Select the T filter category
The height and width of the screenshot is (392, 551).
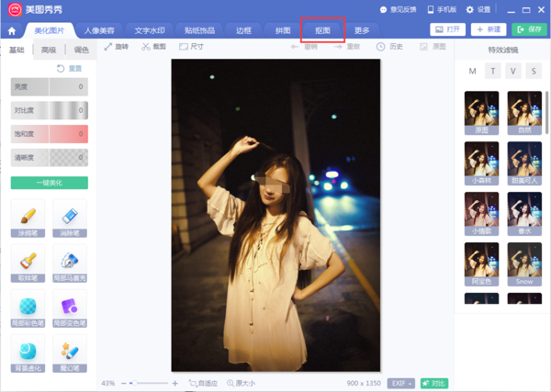[x=492, y=72]
